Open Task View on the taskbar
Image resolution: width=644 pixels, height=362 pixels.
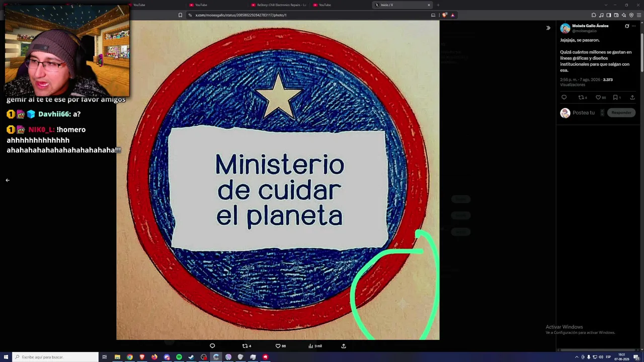(x=105, y=357)
